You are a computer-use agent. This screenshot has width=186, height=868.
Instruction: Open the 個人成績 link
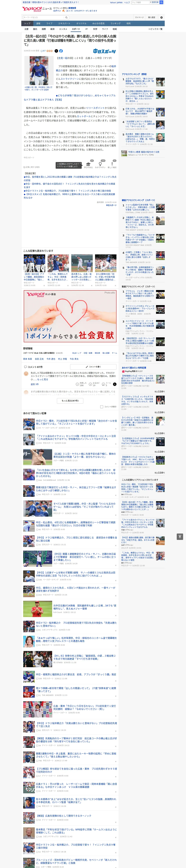tap(106, 353)
